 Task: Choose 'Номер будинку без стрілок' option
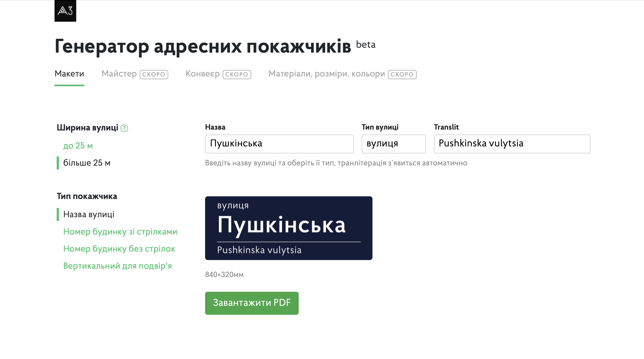(x=119, y=249)
